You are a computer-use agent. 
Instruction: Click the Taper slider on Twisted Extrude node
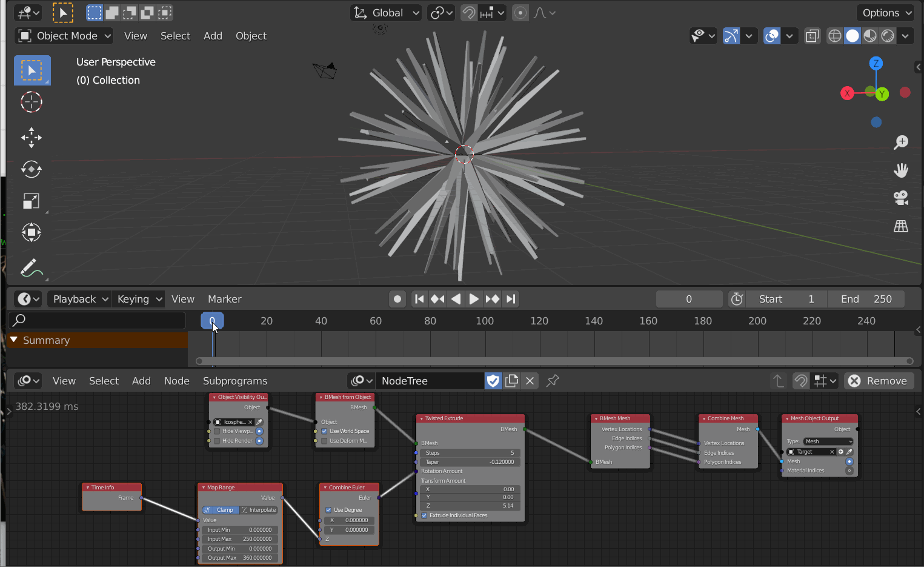click(470, 461)
